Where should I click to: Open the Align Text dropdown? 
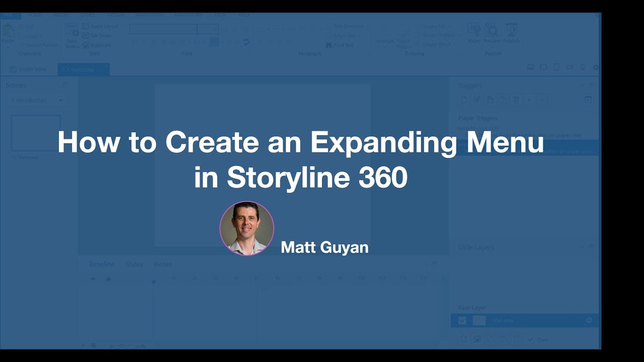coord(344,36)
